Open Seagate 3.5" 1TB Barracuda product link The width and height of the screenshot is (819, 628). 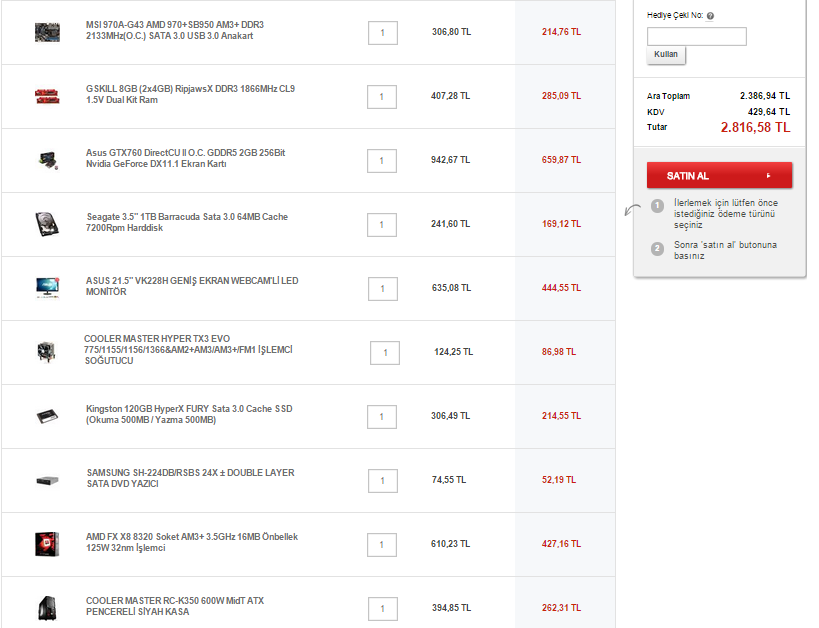[187, 222]
